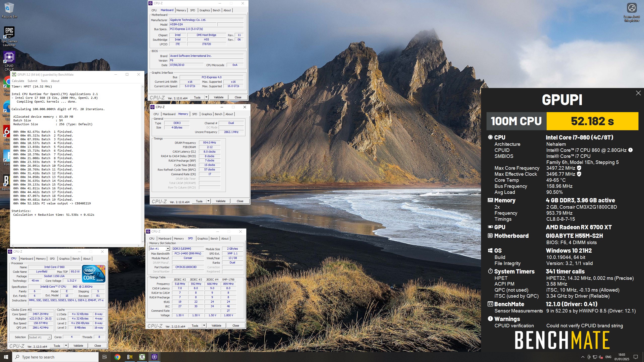Image resolution: width=644 pixels, height=362 pixels.
Task: Click the taskbar clock showing 18:03
Action: tap(622, 357)
